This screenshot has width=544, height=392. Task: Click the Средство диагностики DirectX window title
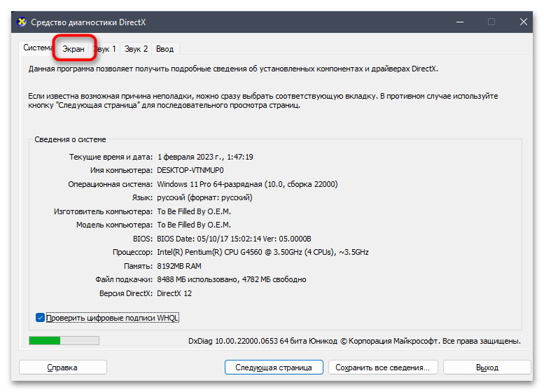[x=88, y=22]
